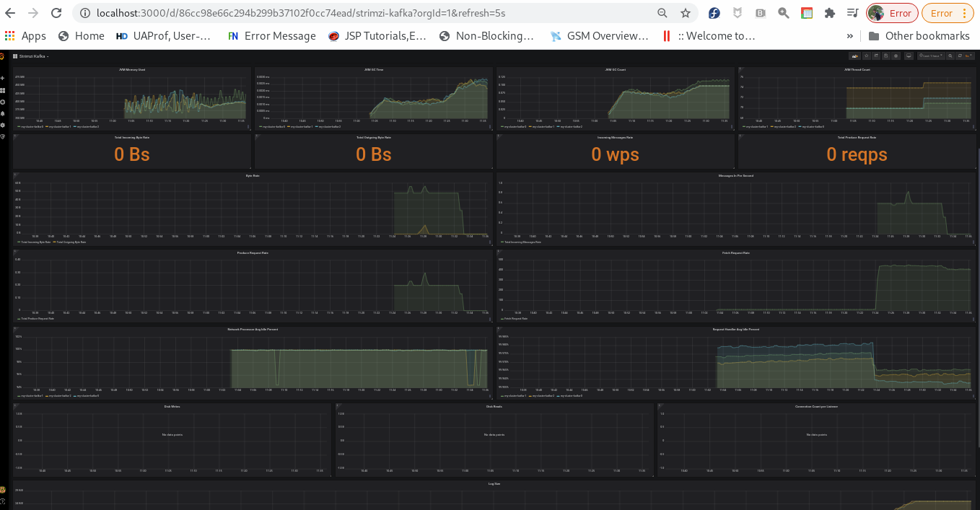The height and width of the screenshot is (510, 980).
Task: Open dashboard settings gear in top toolbar
Action: click(x=896, y=56)
